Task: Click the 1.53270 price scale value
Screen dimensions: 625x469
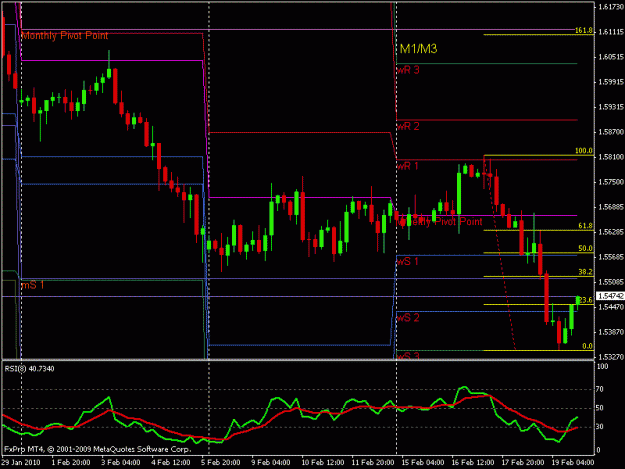Action: click(x=611, y=357)
